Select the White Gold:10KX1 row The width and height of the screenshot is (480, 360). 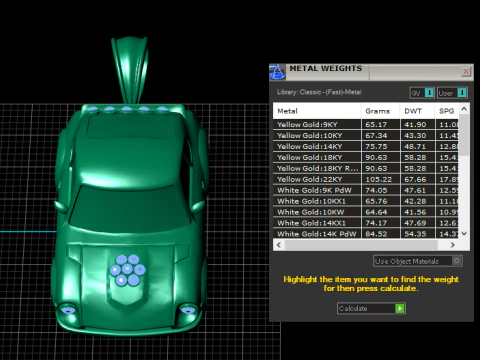(366, 201)
